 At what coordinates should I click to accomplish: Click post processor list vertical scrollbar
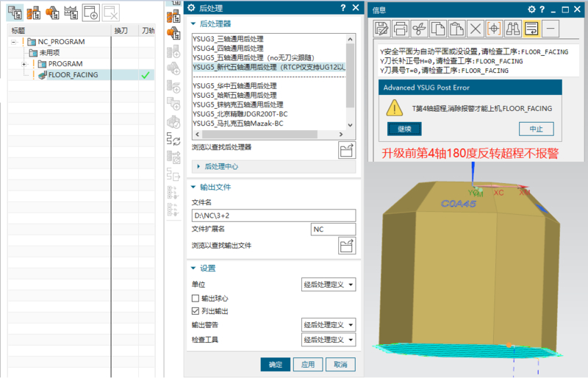click(x=350, y=75)
